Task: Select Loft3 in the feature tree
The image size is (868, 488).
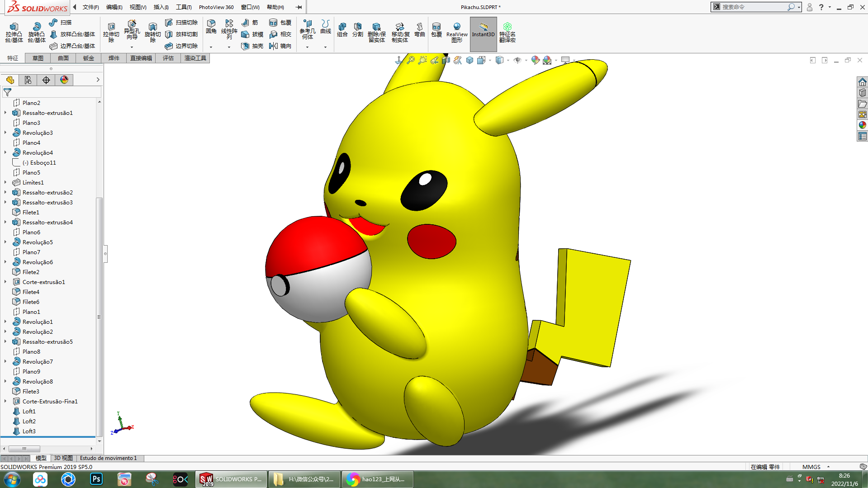Action: [29, 431]
